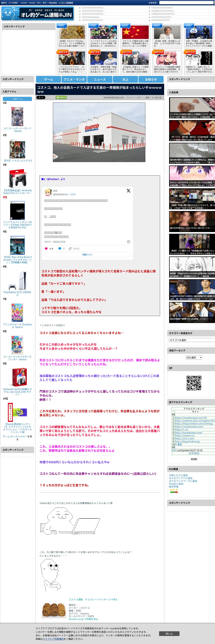
Task: Open the -ACR WEB- link
Action: click(194, 453)
